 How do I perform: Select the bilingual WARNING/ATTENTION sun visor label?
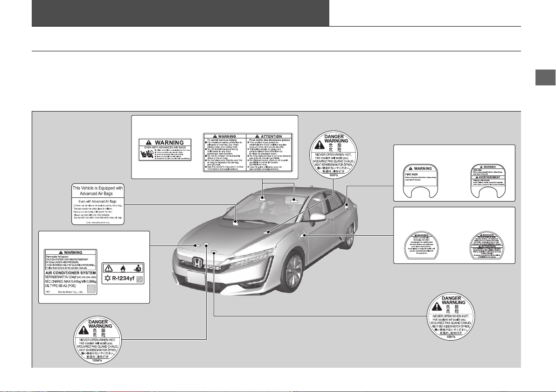(x=248, y=153)
